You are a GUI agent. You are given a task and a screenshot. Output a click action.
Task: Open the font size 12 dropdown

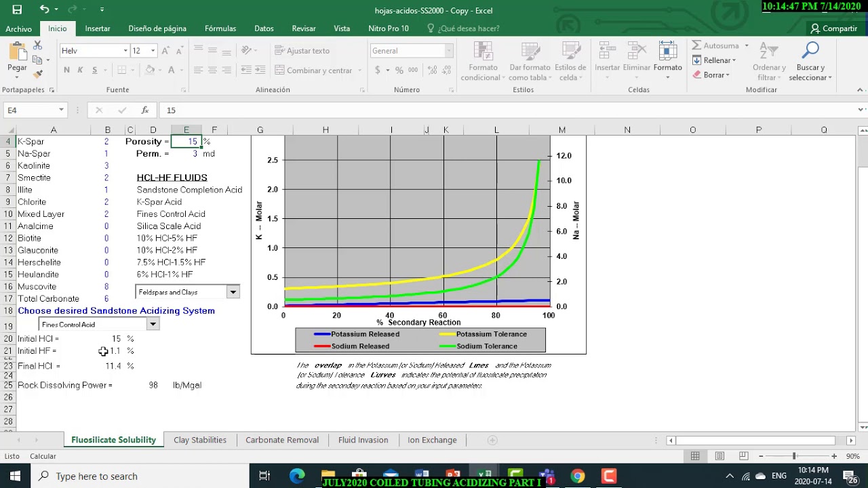[153, 51]
